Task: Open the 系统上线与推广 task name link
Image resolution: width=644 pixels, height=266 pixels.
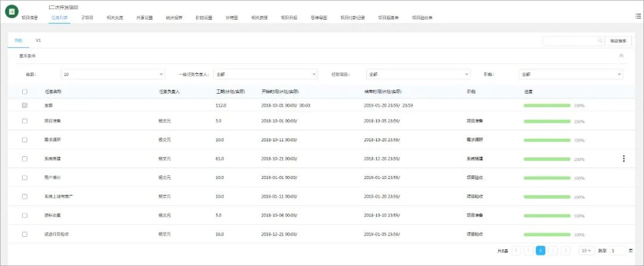Action: pyautogui.click(x=58, y=197)
